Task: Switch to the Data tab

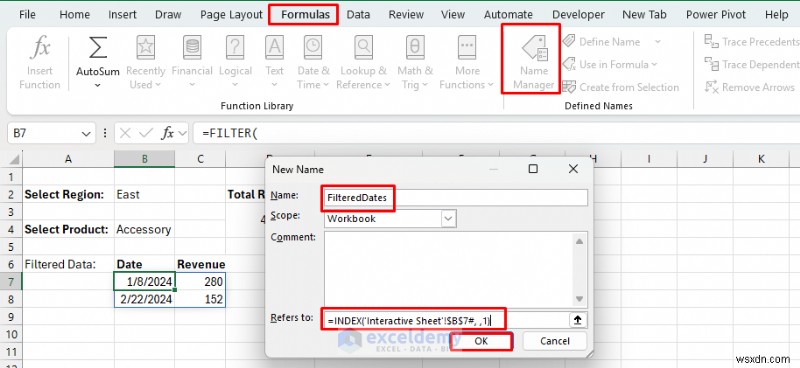Action: 358,15
